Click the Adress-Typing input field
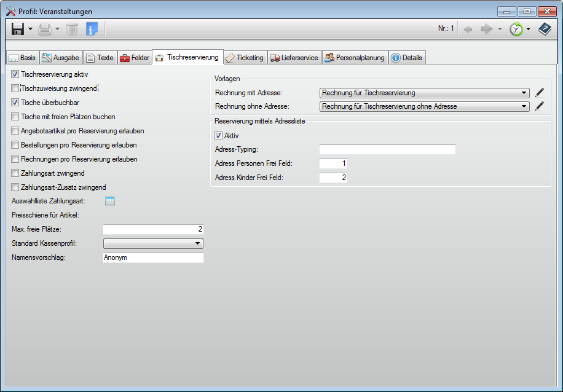The width and height of the screenshot is (563, 392). (x=387, y=149)
